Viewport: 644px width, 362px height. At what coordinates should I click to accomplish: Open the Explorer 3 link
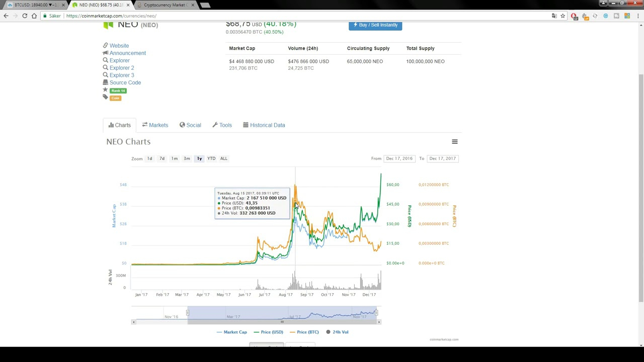[x=122, y=75]
